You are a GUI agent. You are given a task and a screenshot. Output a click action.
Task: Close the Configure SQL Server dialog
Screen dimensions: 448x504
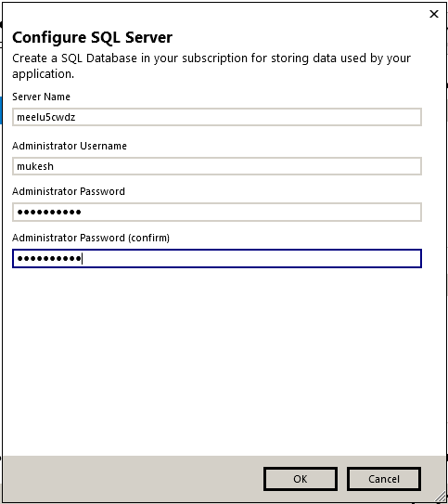(434, 14)
